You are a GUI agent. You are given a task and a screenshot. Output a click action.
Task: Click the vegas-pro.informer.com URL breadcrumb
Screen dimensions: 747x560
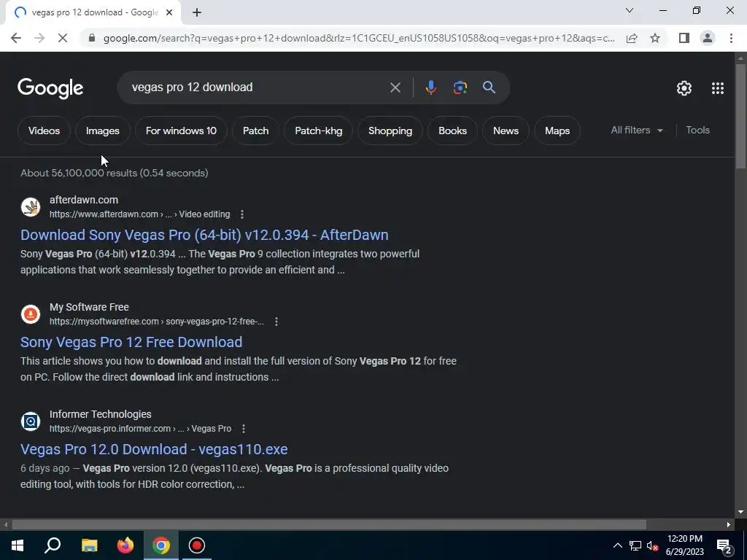click(x=140, y=429)
